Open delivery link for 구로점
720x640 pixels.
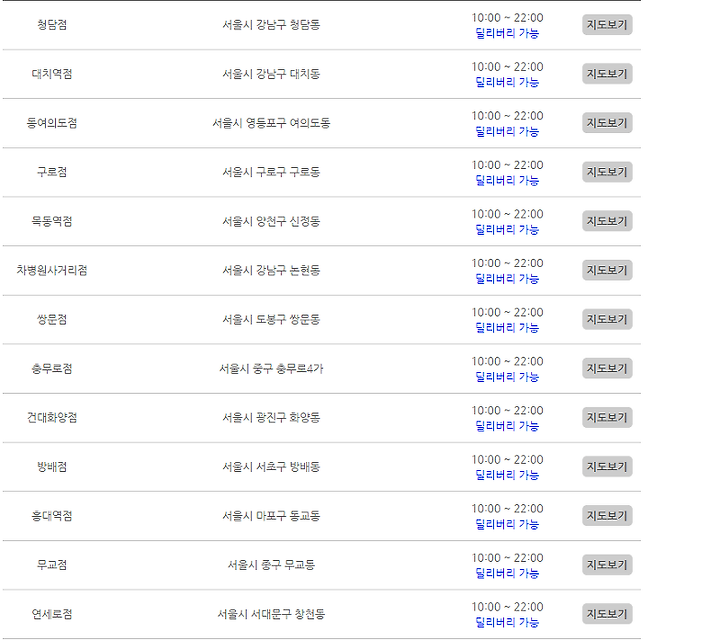click(507, 180)
